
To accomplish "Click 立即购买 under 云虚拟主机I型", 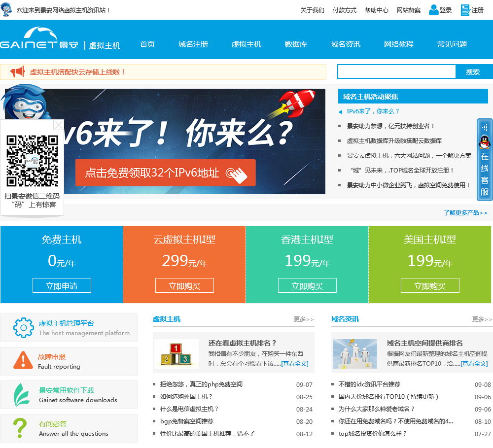I will [184, 285].
